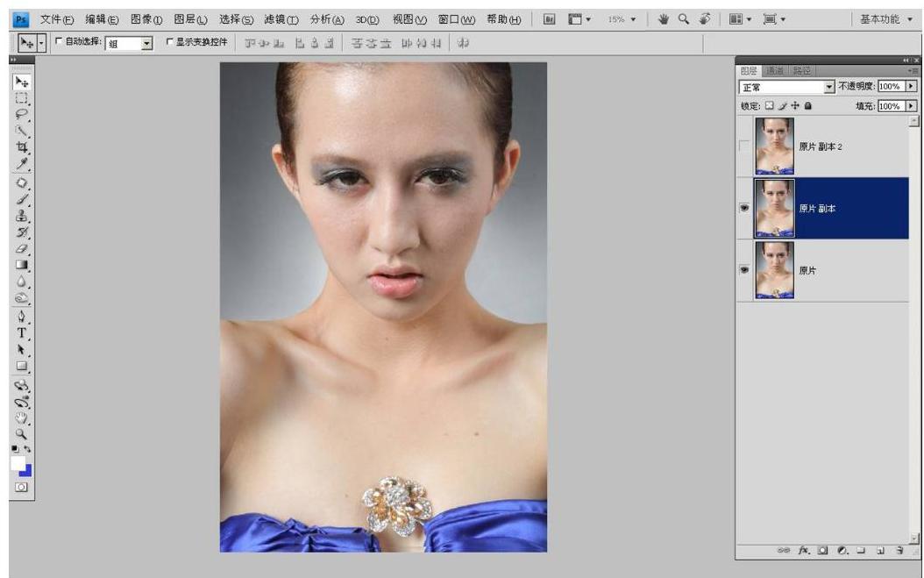924x578 pixels.
Task: Select the Blur tool
Action: tap(22, 282)
